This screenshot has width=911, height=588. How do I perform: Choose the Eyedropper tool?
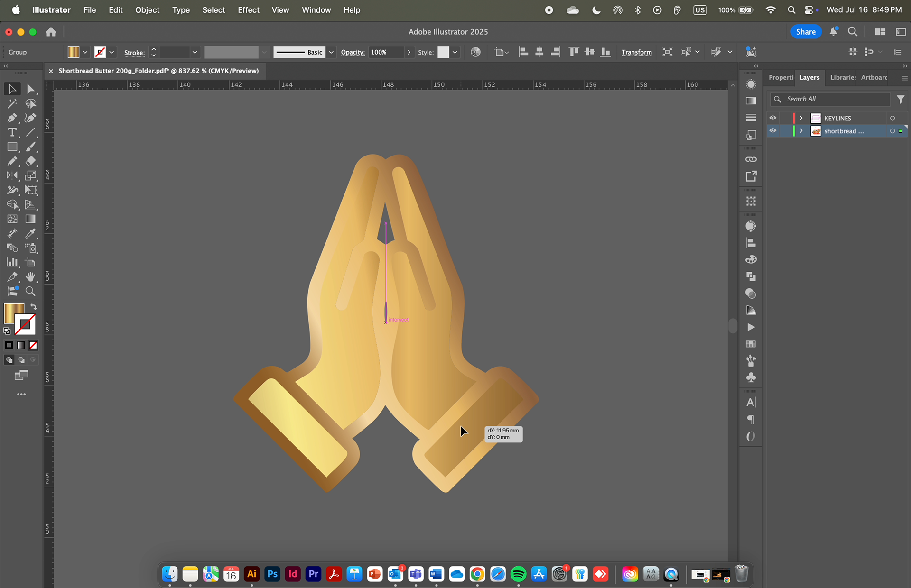[x=30, y=233]
